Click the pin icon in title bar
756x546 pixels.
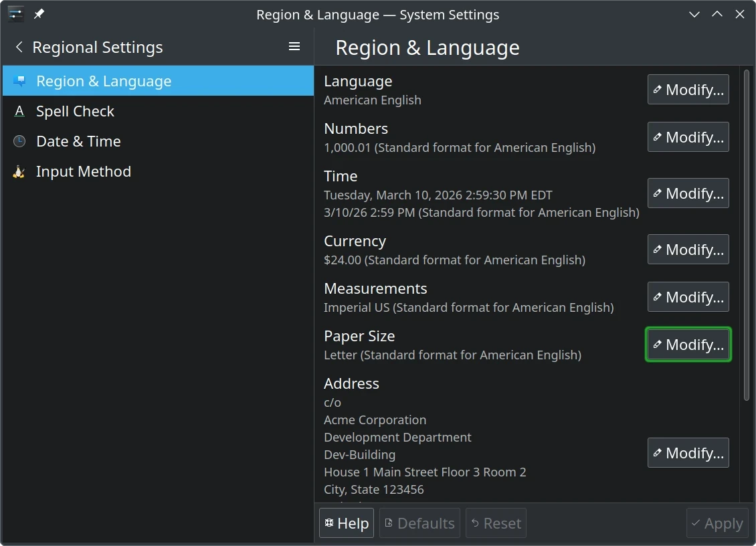(x=39, y=14)
